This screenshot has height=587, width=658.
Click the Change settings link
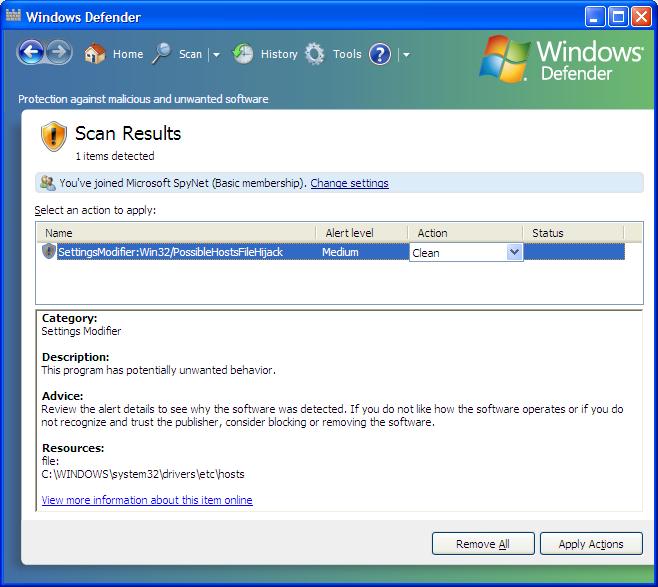(x=349, y=183)
